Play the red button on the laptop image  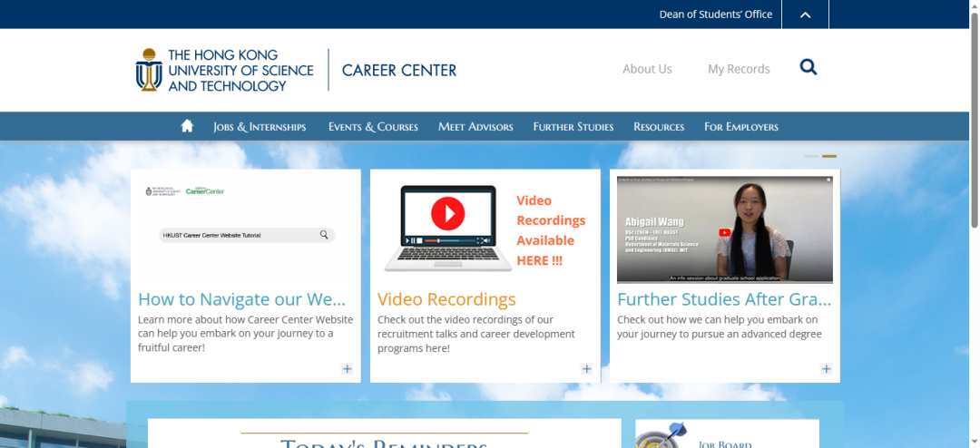[x=447, y=214]
